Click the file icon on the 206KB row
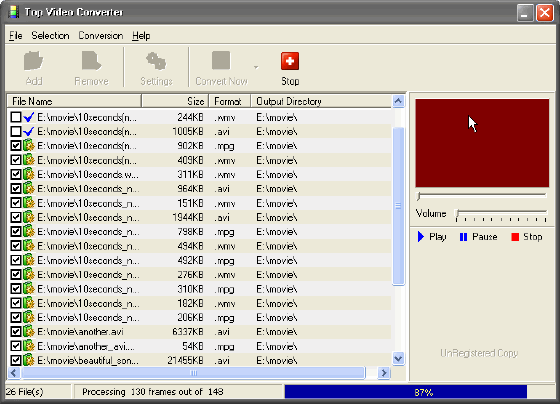The width and height of the screenshot is (560, 404). point(29,317)
